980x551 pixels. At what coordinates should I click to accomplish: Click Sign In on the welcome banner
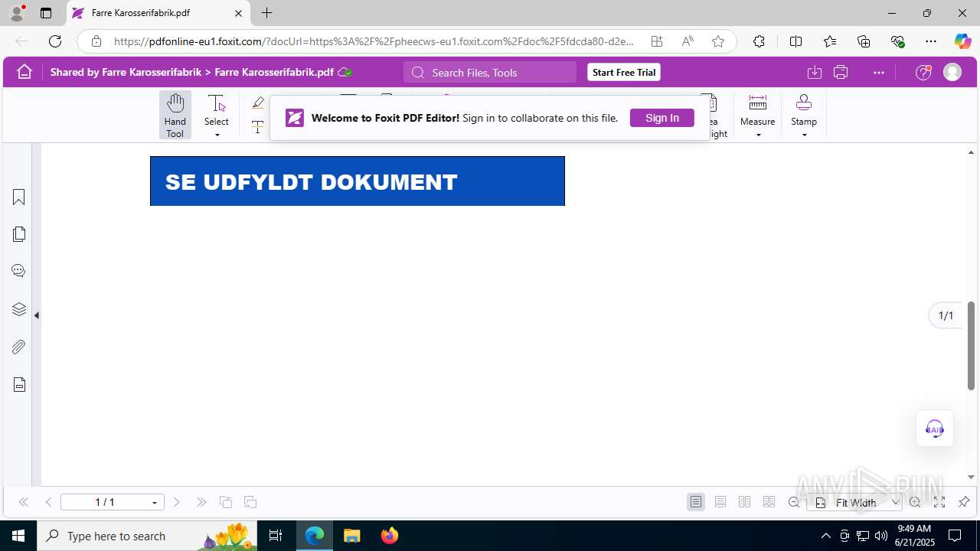point(662,118)
